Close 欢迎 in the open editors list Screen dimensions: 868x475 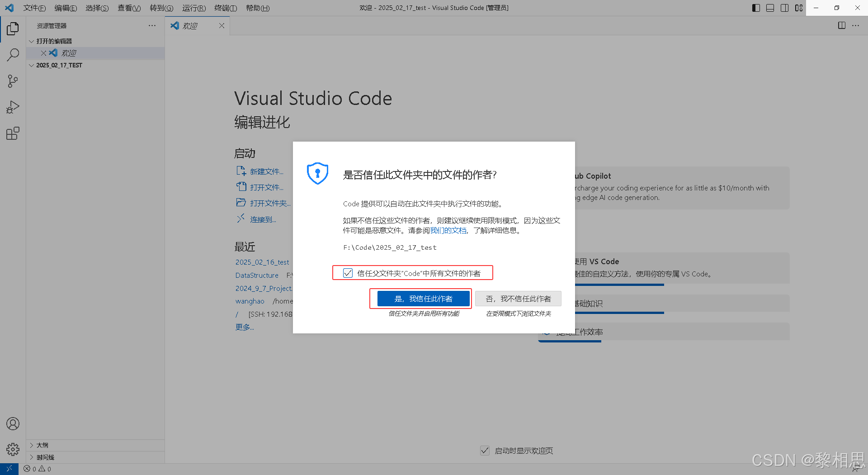click(x=43, y=53)
